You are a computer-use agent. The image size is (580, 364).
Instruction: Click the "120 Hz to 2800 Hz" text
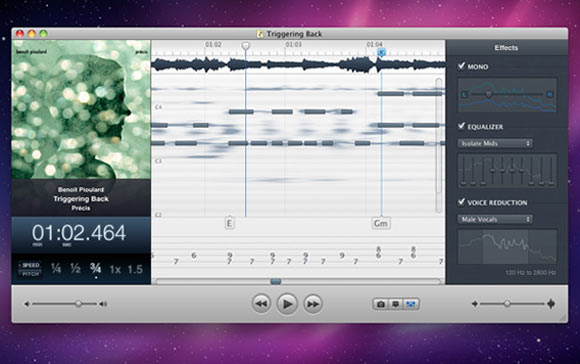pos(530,273)
